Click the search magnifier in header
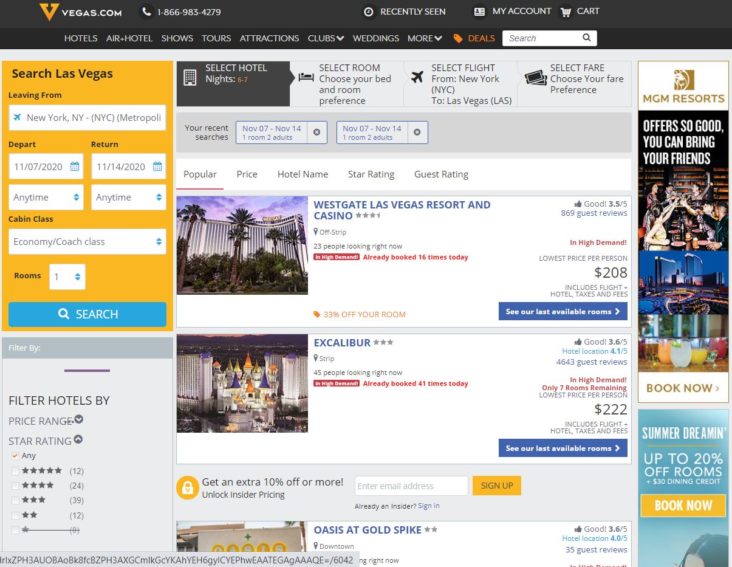This screenshot has width=732, height=567. pos(586,38)
